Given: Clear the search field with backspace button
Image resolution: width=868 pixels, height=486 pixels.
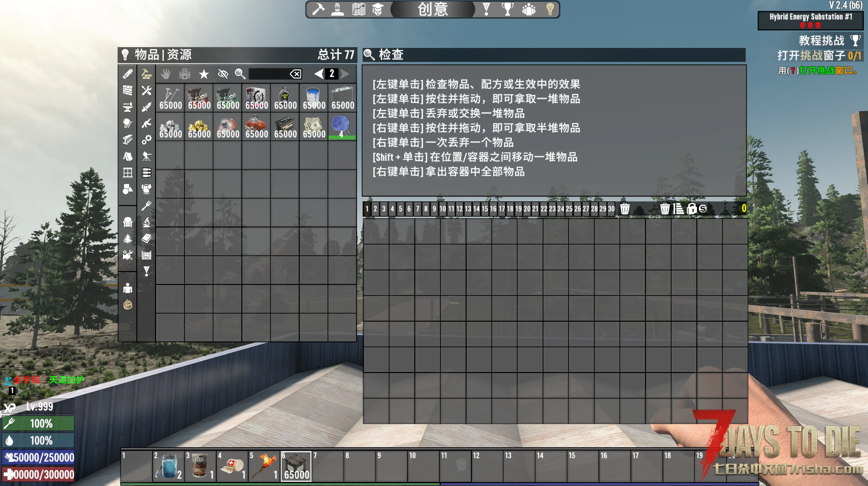Looking at the screenshot, I should (295, 74).
